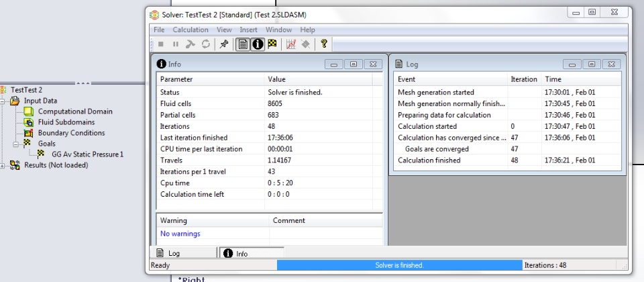Image resolution: width=644 pixels, height=282 pixels.
Task: Click the Fluid Subdomains icon
Action: [28, 122]
